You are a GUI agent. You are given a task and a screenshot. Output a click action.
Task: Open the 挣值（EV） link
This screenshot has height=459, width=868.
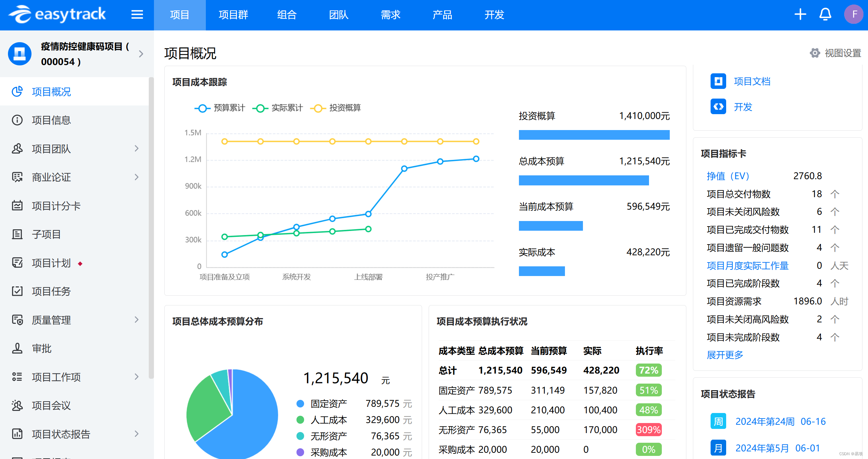pos(728,176)
